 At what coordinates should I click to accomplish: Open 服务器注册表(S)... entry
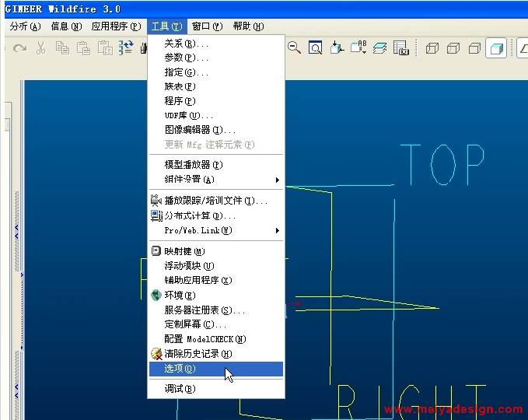(x=216, y=310)
